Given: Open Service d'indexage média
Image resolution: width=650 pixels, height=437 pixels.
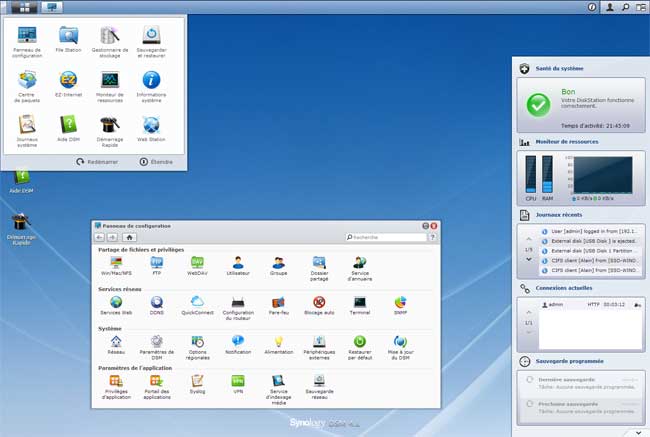Looking at the screenshot, I should 279,390.
